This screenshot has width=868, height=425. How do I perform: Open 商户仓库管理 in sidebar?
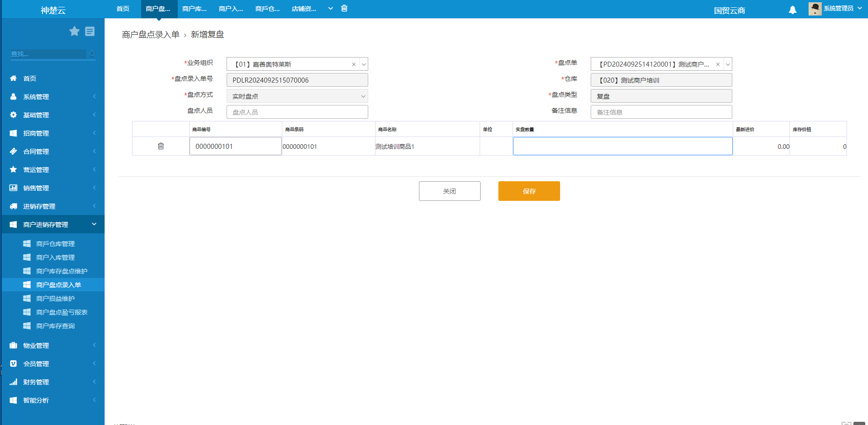(x=55, y=244)
